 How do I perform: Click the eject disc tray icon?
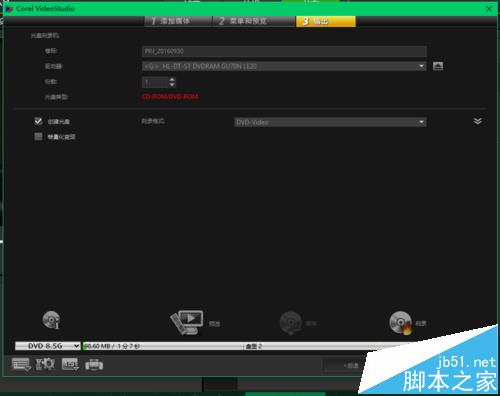(438, 66)
